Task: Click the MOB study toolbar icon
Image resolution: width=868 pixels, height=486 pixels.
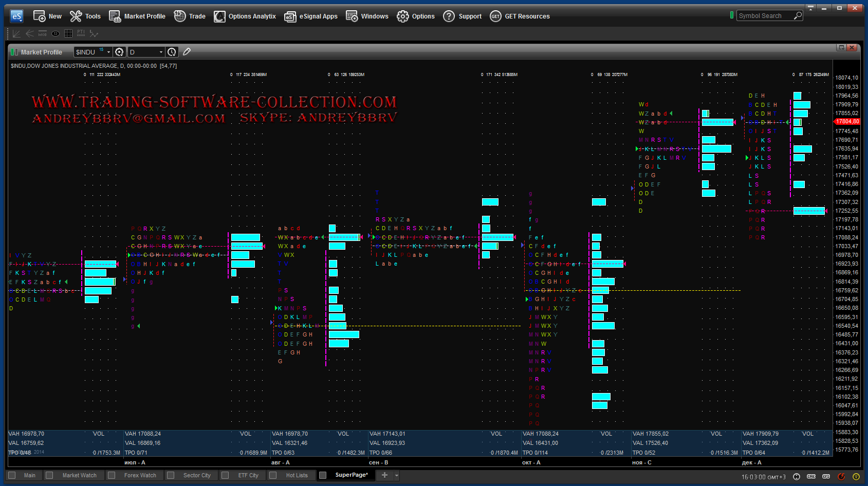Action: tap(43, 34)
